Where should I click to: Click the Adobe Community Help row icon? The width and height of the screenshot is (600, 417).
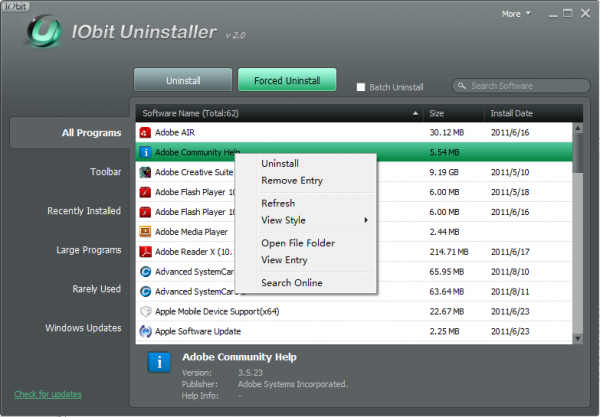click(145, 152)
